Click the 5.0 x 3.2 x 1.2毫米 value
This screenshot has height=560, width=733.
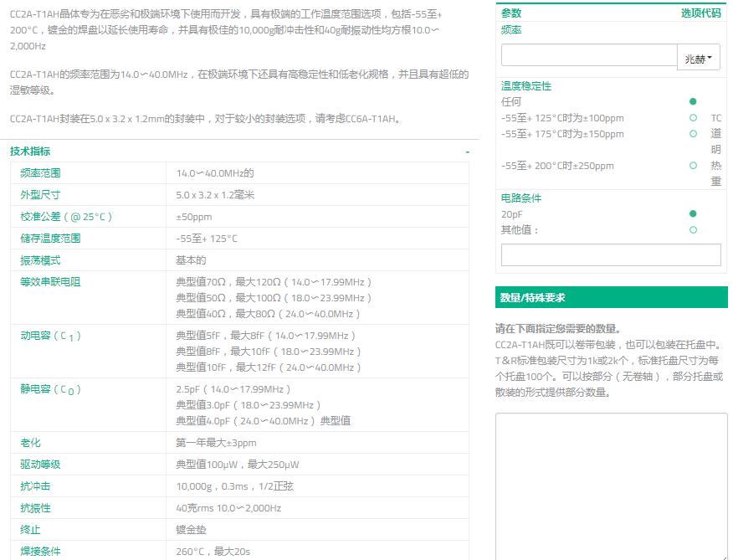click(215, 195)
